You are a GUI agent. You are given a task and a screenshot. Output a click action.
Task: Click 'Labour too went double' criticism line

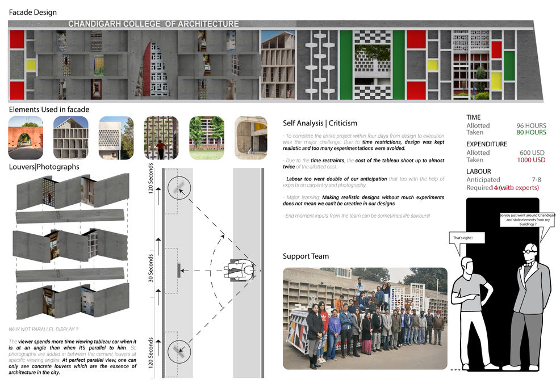(363, 182)
